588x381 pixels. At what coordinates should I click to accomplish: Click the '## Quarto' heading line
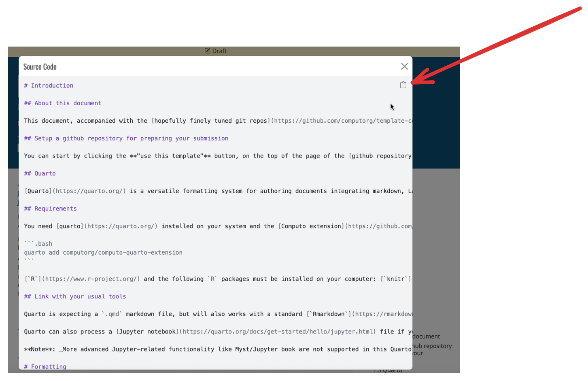tap(40, 173)
